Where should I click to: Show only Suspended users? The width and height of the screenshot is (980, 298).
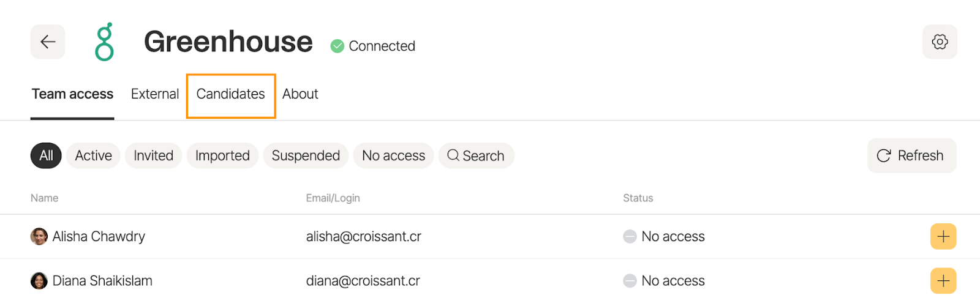(x=306, y=155)
